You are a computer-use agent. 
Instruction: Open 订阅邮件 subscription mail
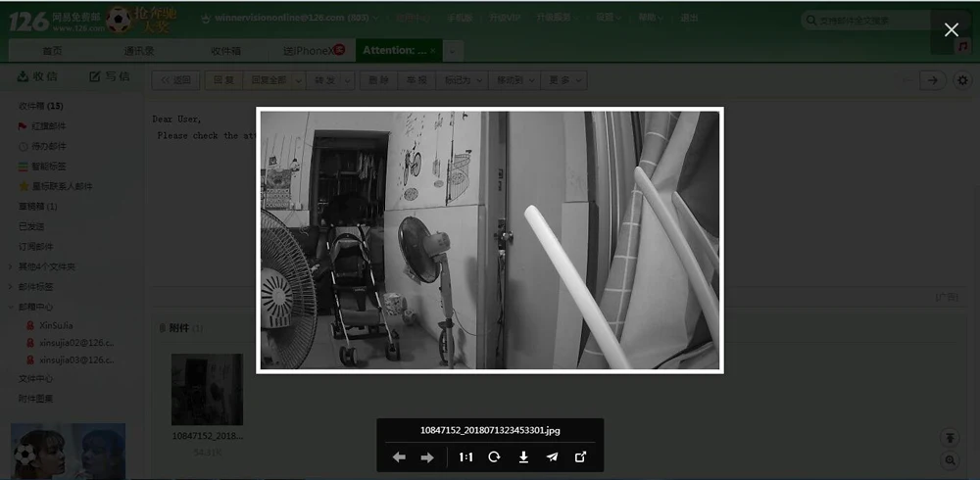(35, 246)
